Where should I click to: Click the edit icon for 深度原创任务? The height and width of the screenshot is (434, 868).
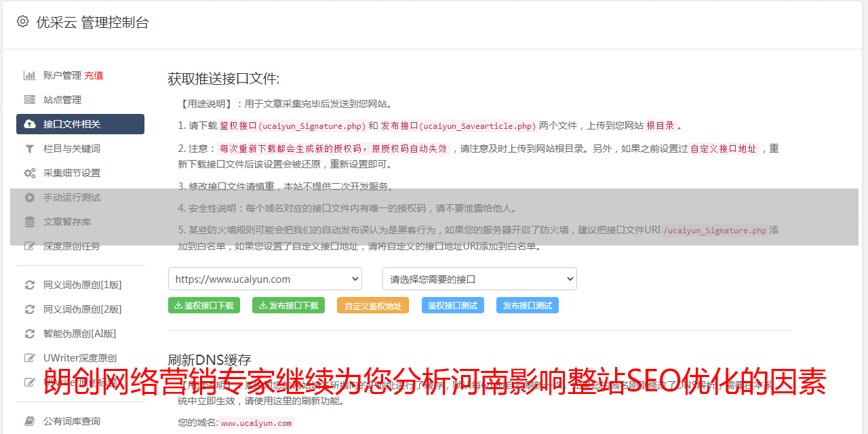tap(30, 246)
